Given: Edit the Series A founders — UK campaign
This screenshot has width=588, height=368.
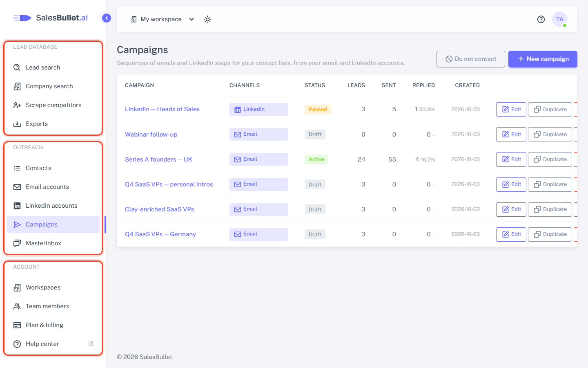Looking at the screenshot, I should tap(511, 159).
